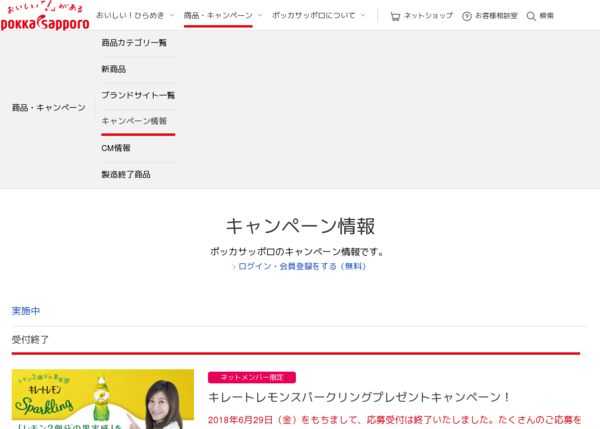The image size is (600, 429).
Task: Select the 受付終了 tab
Action: point(30,339)
